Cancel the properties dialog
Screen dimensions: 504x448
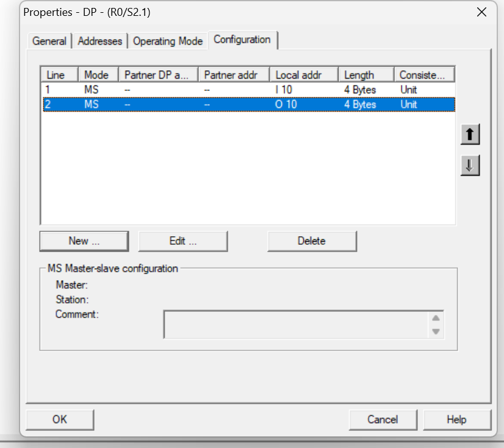[383, 419]
